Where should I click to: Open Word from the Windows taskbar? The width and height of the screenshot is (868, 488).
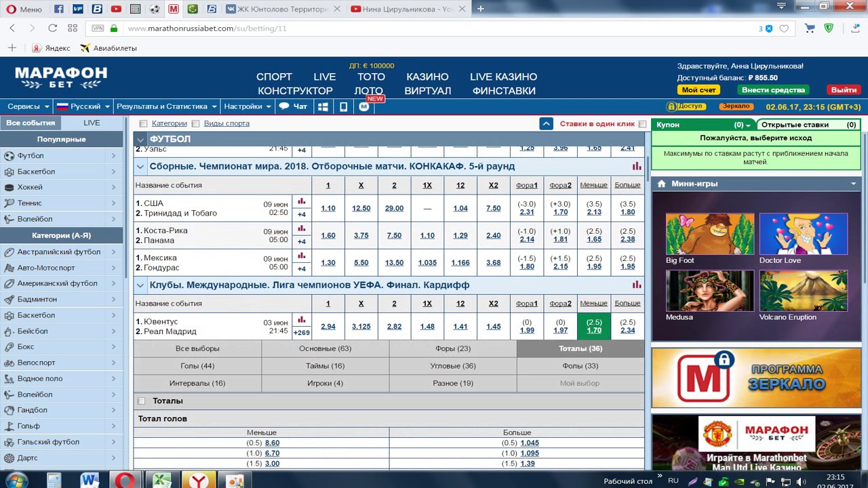(90, 481)
